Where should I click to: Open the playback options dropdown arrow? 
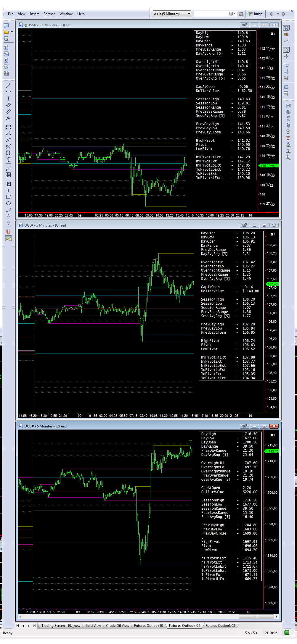pyautogui.click(x=278, y=14)
